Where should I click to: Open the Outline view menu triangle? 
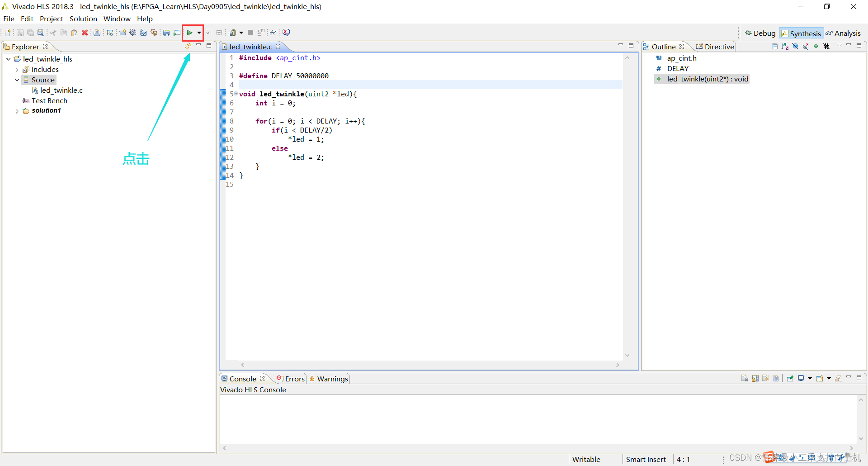pos(840,45)
